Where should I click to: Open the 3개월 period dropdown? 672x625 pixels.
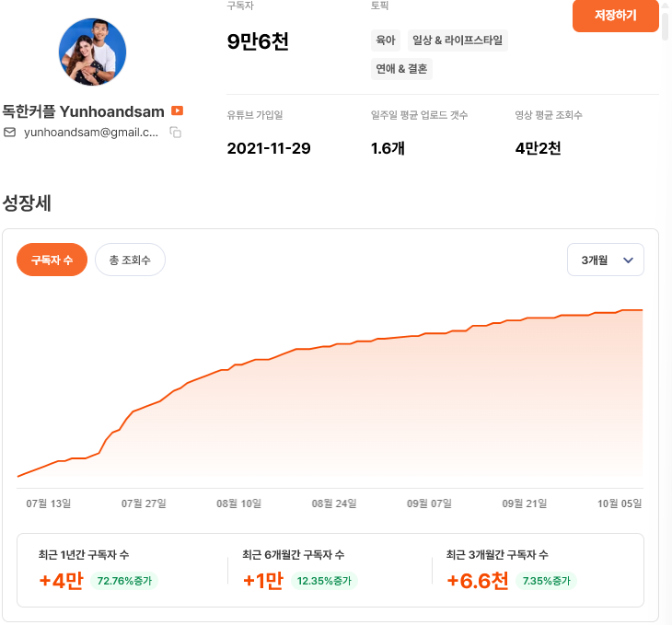click(606, 260)
